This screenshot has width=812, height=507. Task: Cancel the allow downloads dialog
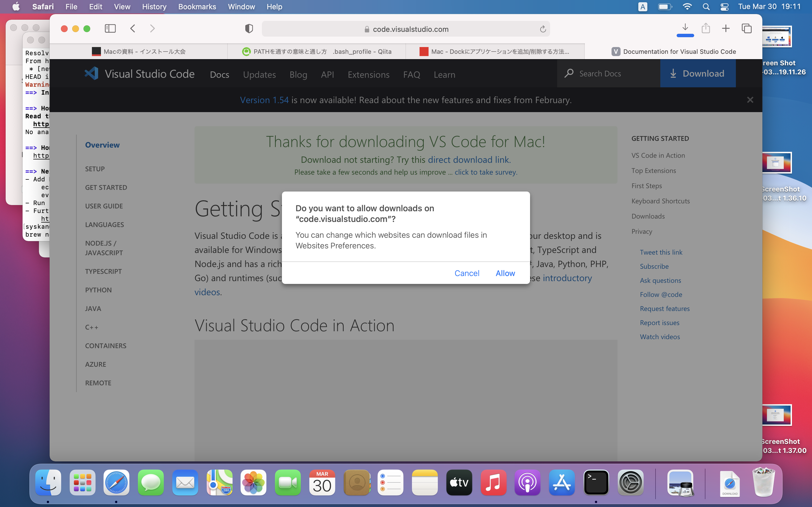466,273
